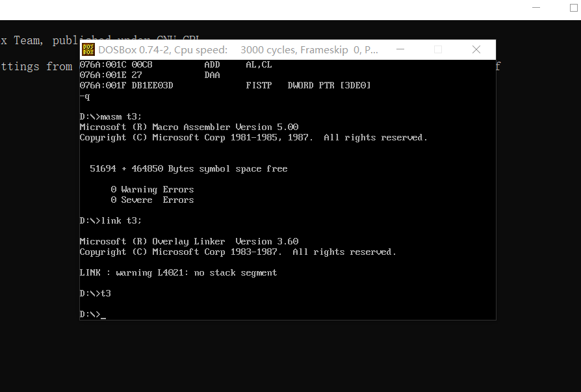Image resolution: width=581 pixels, height=392 pixels.
Task: Click 'Bytes symbol space free' line
Action: tap(188, 168)
